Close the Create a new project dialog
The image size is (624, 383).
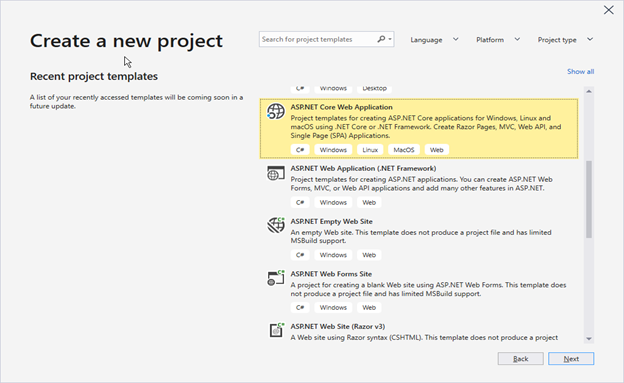click(x=608, y=10)
